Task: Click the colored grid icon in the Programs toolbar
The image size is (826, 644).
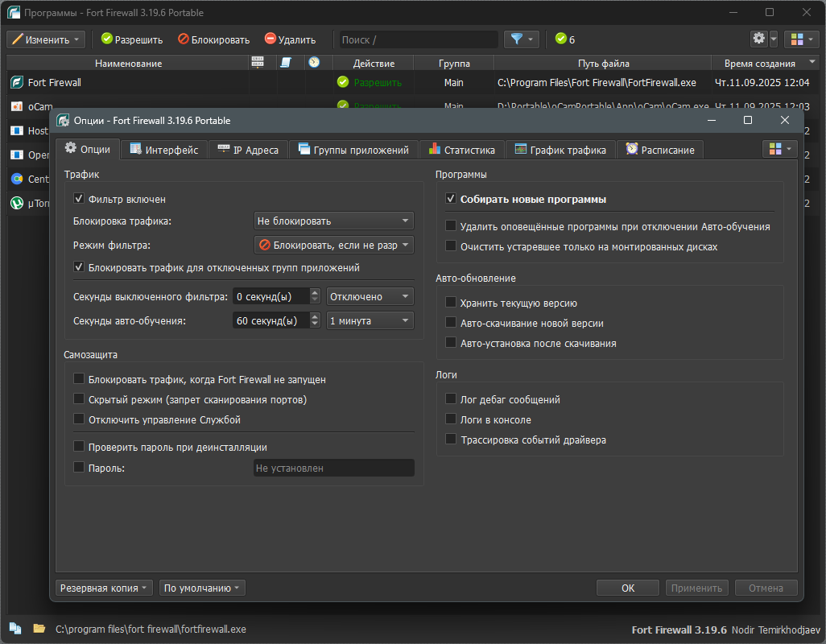Action: coord(797,39)
